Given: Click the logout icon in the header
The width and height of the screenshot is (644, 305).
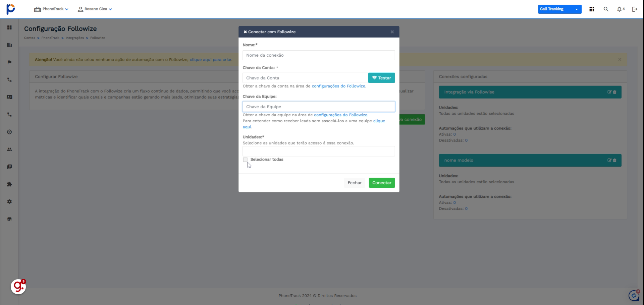Looking at the screenshot, I should point(635,9).
